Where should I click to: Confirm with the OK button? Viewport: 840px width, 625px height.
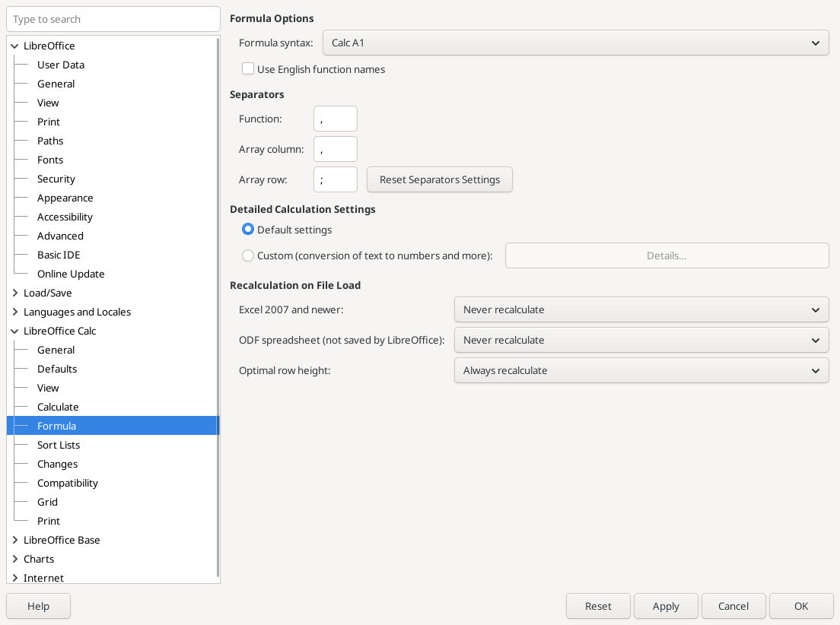coord(801,606)
